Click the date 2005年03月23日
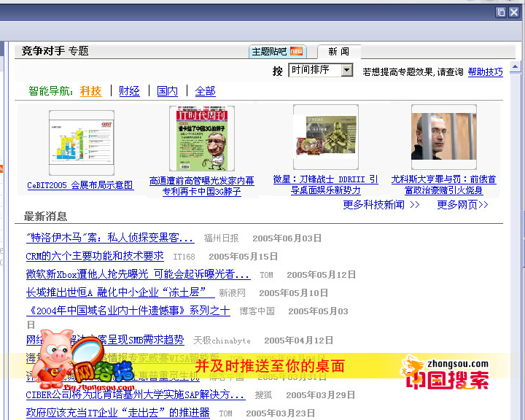Image resolution: width=525 pixels, height=420 pixels. [x=281, y=413]
